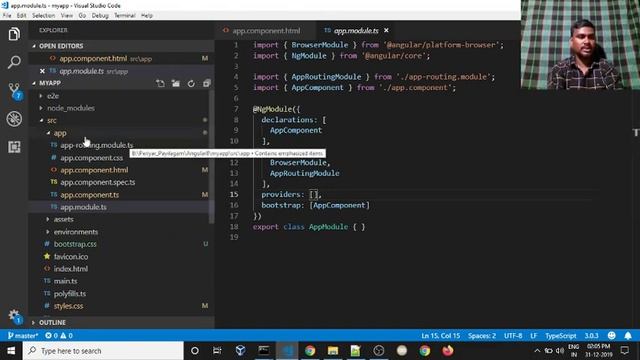Viewport: 640px width, 360px height.
Task: Click Refresh Explorer icon
Action: point(191,83)
